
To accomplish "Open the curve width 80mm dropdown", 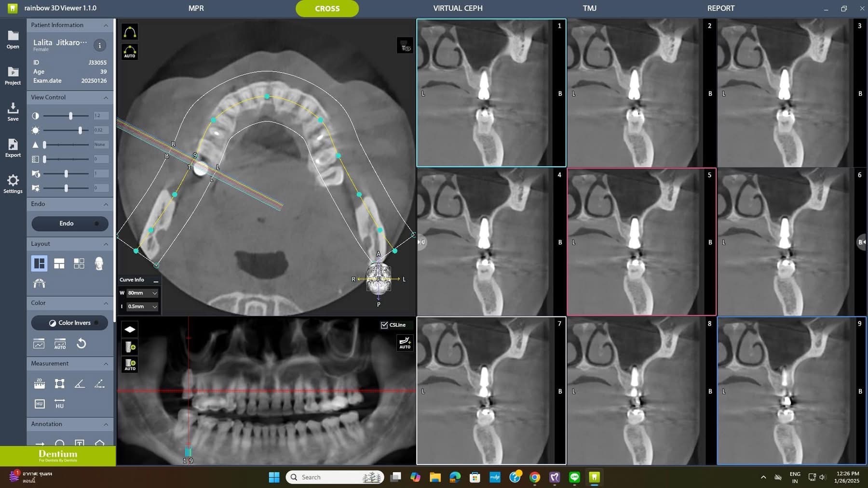I will coord(142,293).
